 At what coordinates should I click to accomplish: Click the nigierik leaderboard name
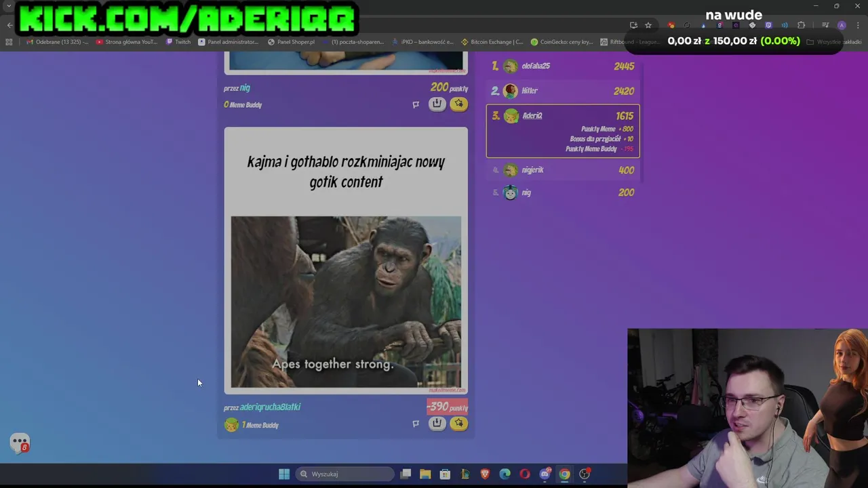[x=533, y=170]
